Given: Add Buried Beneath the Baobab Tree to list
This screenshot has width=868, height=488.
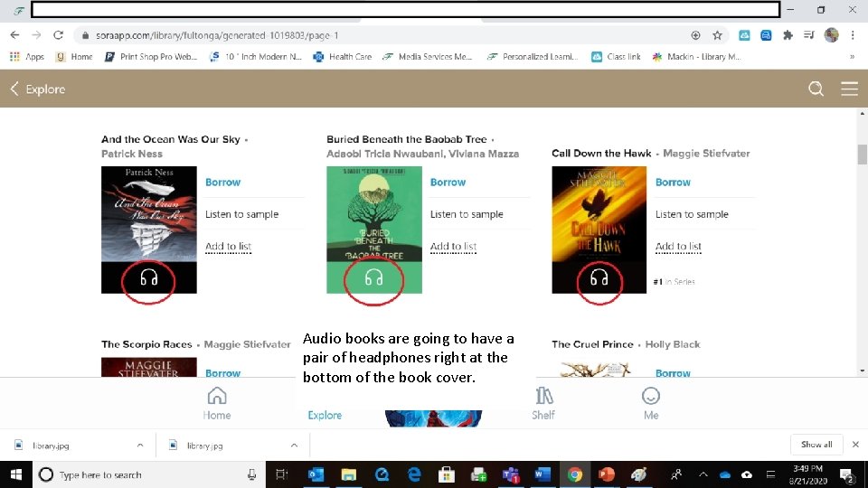Looking at the screenshot, I should [453, 246].
